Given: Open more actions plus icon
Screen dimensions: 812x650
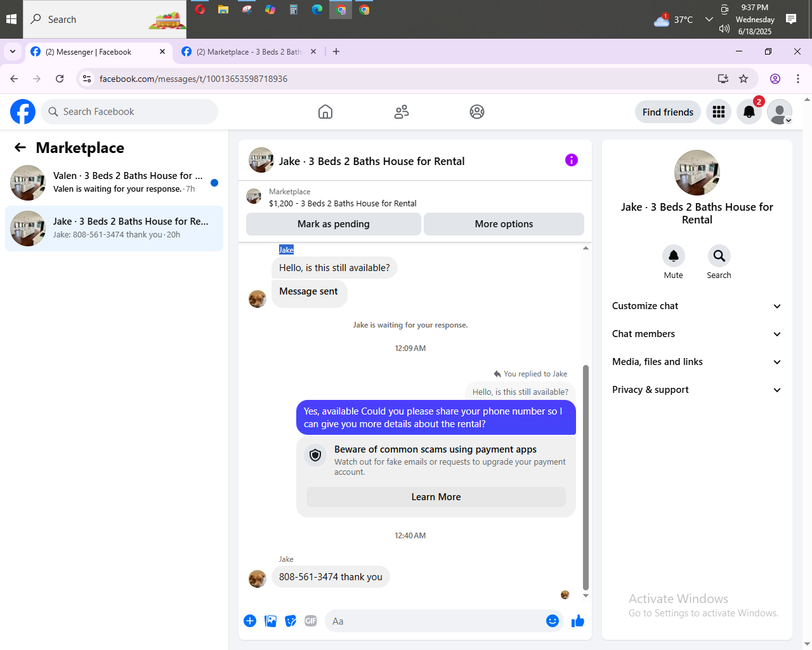Looking at the screenshot, I should click(x=250, y=621).
